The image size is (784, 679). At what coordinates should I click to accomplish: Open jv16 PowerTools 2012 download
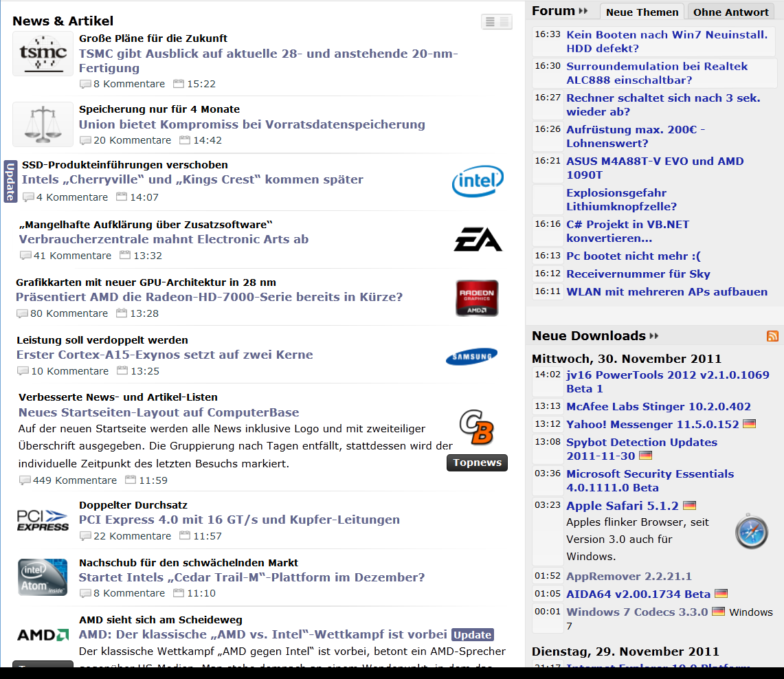coord(667,381)
